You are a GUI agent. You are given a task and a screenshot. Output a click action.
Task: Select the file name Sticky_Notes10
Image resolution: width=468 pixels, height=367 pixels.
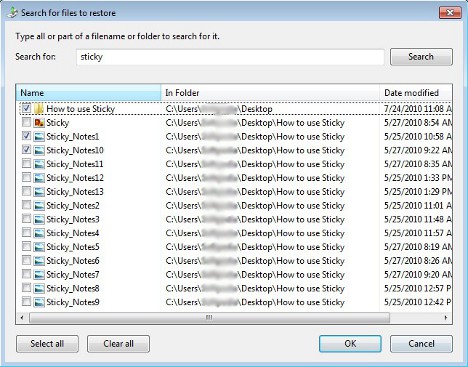click(x=75, y=150)
